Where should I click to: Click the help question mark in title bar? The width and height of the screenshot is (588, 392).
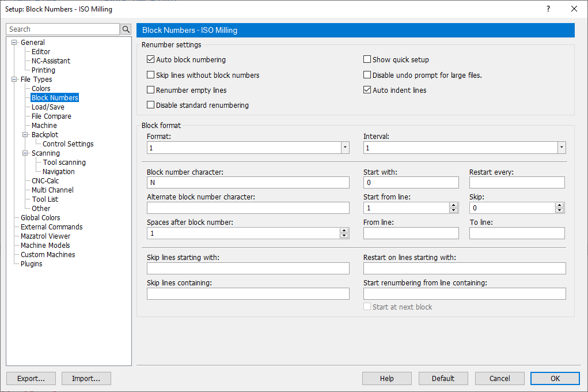548,9
